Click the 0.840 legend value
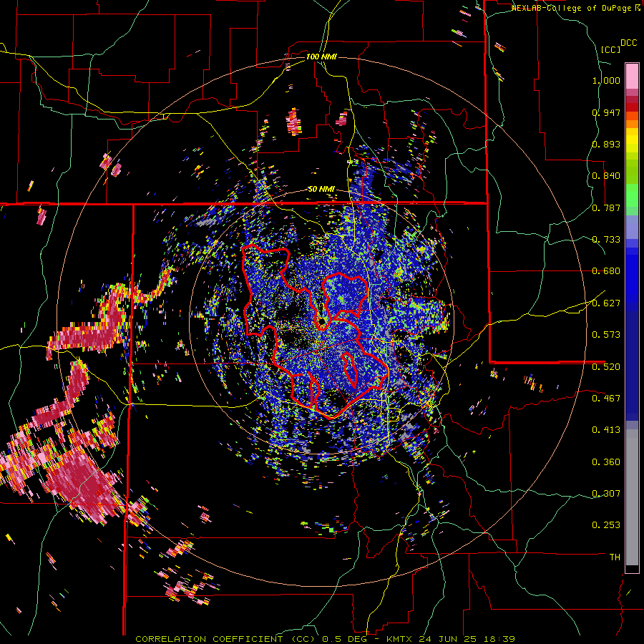This screenshot has width=644, height=644. point(606,176)
